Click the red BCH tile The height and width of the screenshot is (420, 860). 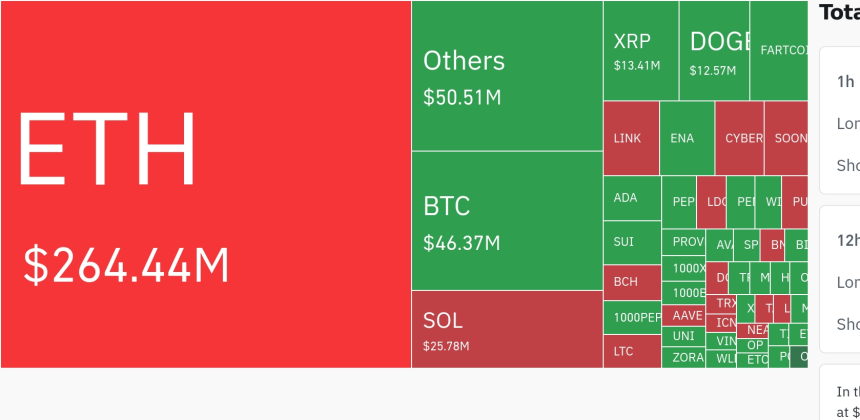click(632, 282)
